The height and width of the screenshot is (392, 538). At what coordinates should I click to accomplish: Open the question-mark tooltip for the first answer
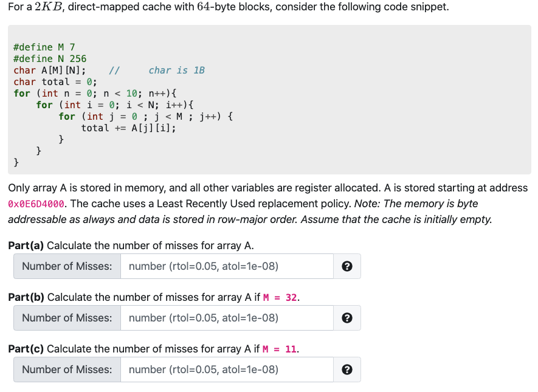[347, 266]
